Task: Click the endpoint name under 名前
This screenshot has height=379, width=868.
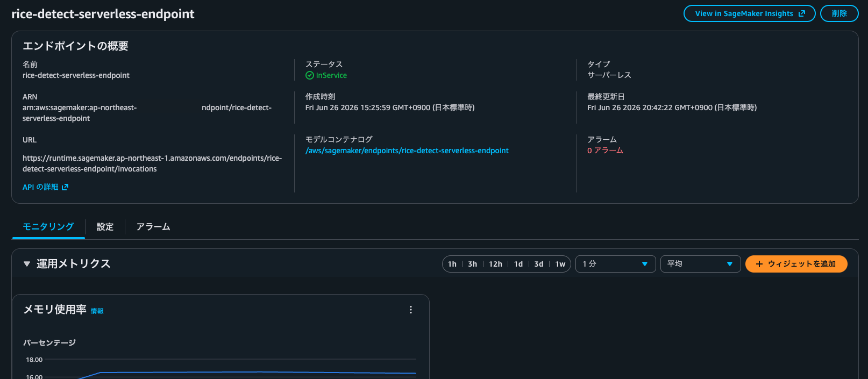Action: tap(76, 75)
